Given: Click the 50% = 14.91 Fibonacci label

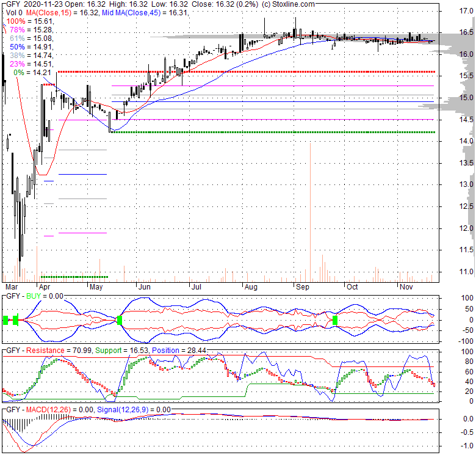Looking at the screenshot, I should pos(32,47).
